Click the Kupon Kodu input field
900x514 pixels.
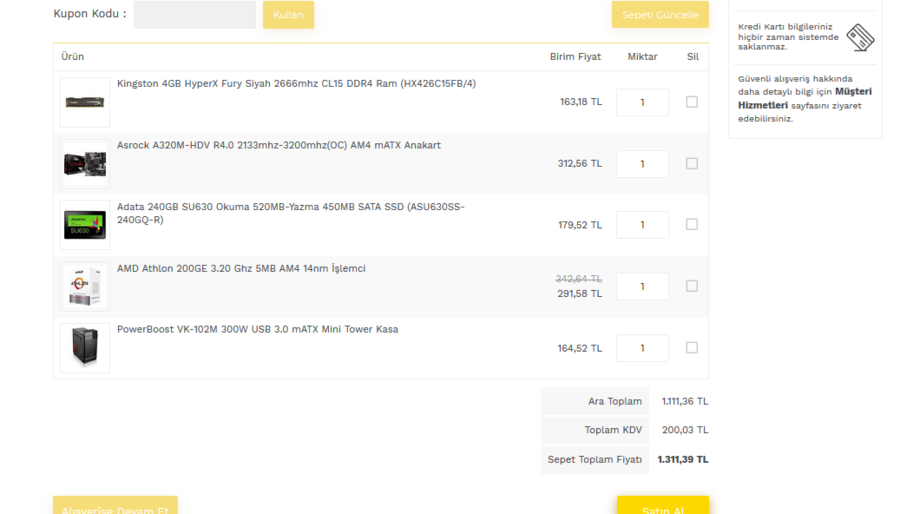tap(194, 15)
